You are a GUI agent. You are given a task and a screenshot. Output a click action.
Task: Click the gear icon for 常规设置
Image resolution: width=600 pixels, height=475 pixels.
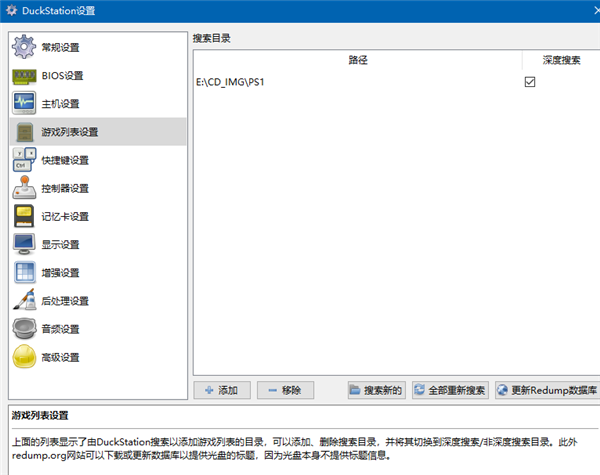pos(25,47)
